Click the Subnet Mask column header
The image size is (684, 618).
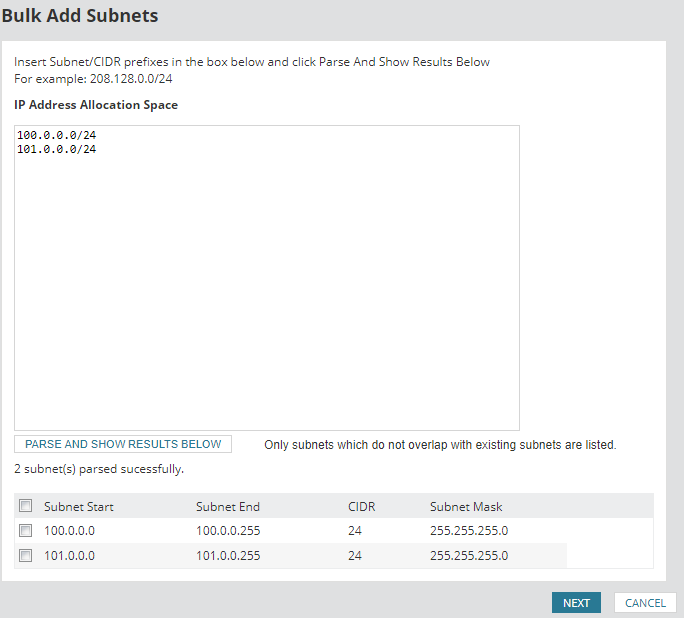tap(465, 506)
